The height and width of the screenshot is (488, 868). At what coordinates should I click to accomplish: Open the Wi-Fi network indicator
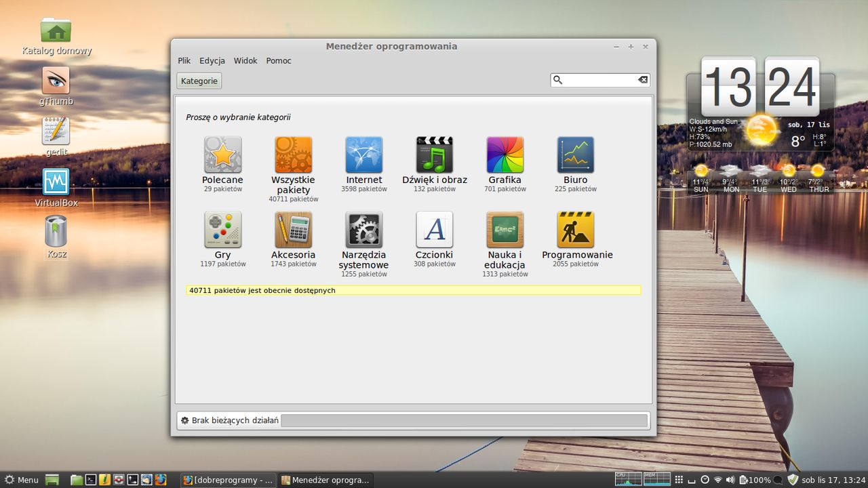click(x=718, y=480)
